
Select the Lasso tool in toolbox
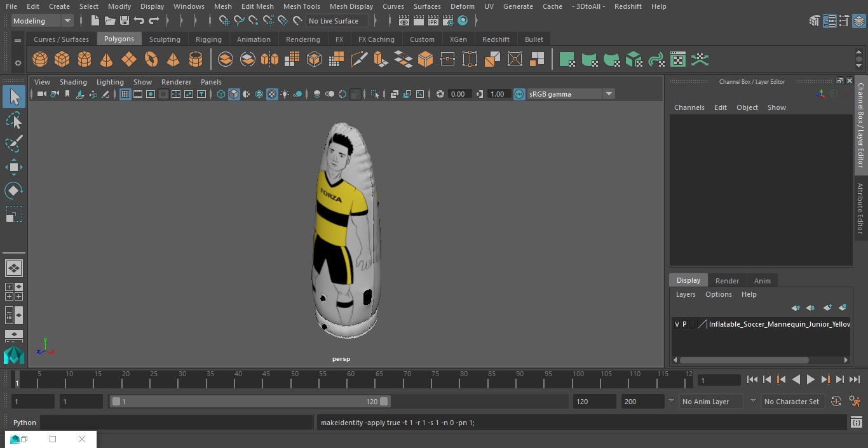(13, 121)
